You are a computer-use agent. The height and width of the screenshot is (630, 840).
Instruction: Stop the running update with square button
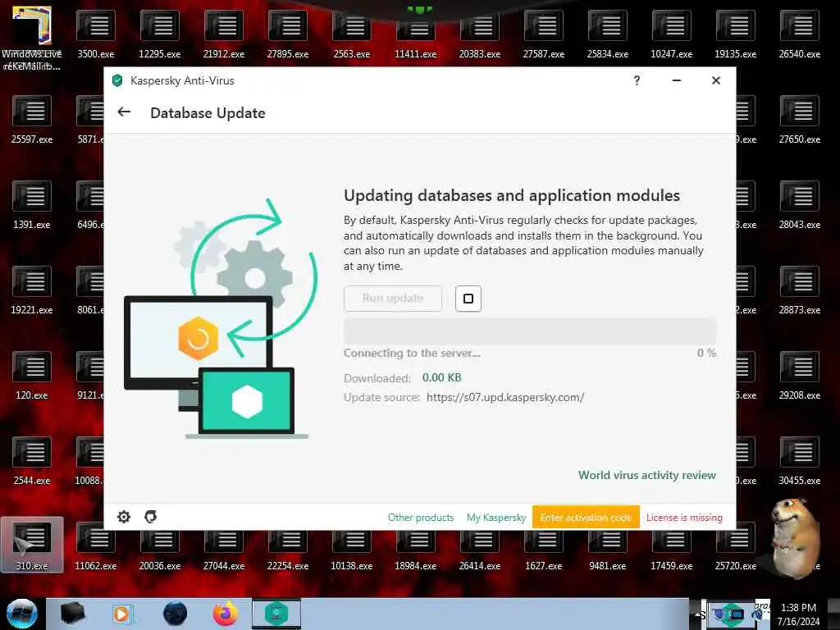click(x=468, y=299)
